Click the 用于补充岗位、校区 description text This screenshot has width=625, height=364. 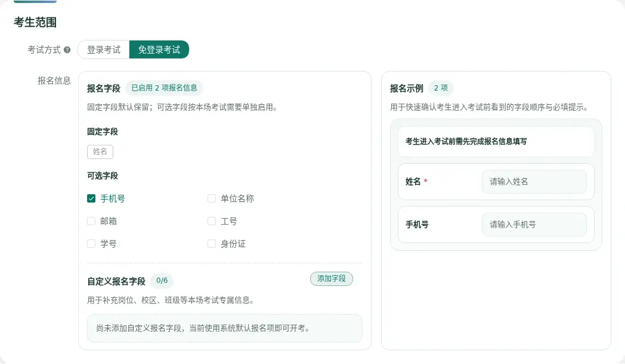(171, 300)
